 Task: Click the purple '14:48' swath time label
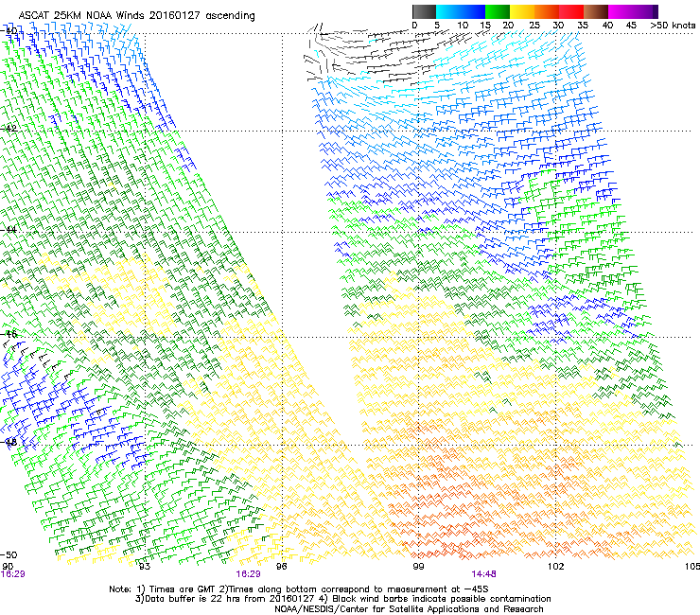click(x=484, y=574)
